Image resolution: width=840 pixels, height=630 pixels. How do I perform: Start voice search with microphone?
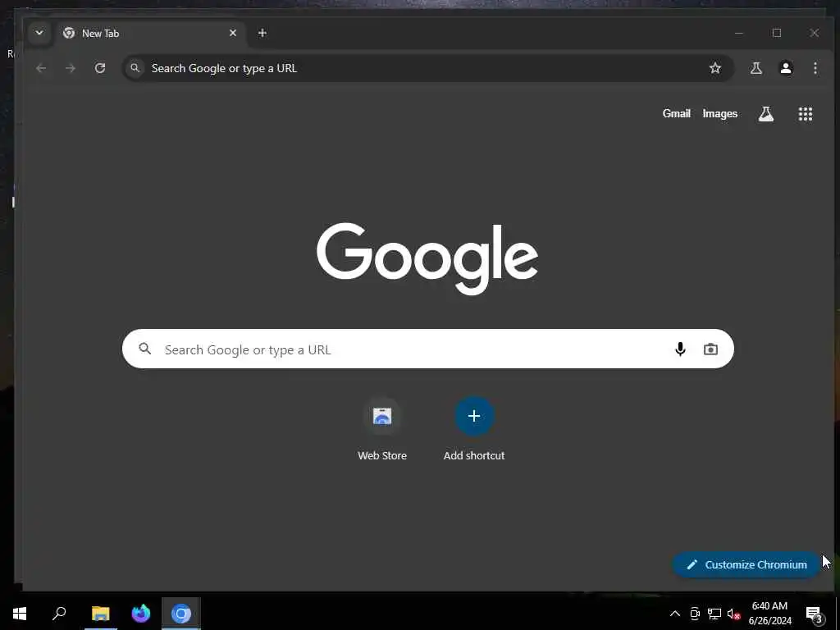[680, 349]
